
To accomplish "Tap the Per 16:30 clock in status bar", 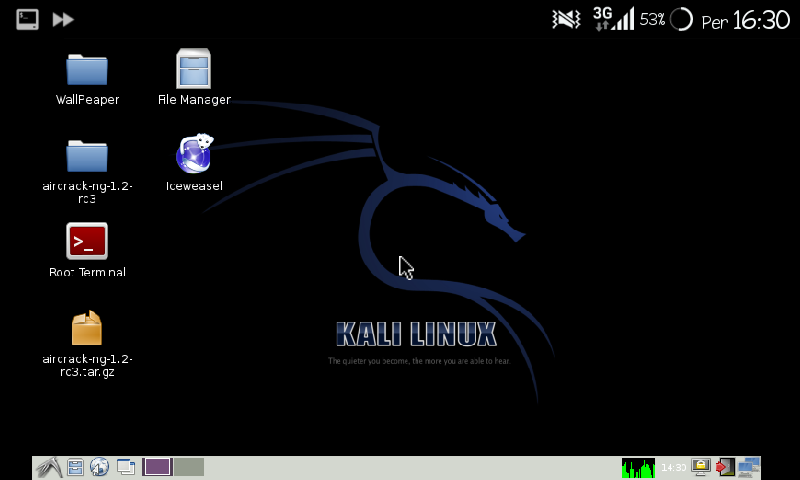I will pyautogui.click(x=745, y=21).
